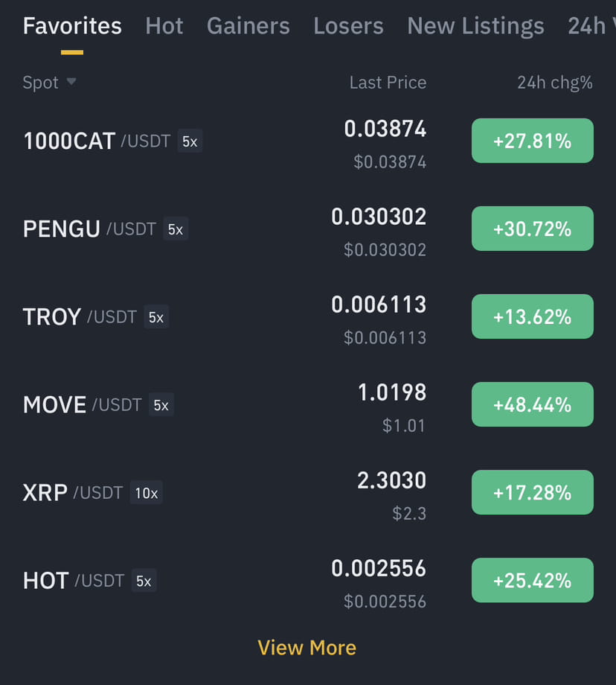
Task: Select the Favorites tab
Action: (x=72, y=26)
